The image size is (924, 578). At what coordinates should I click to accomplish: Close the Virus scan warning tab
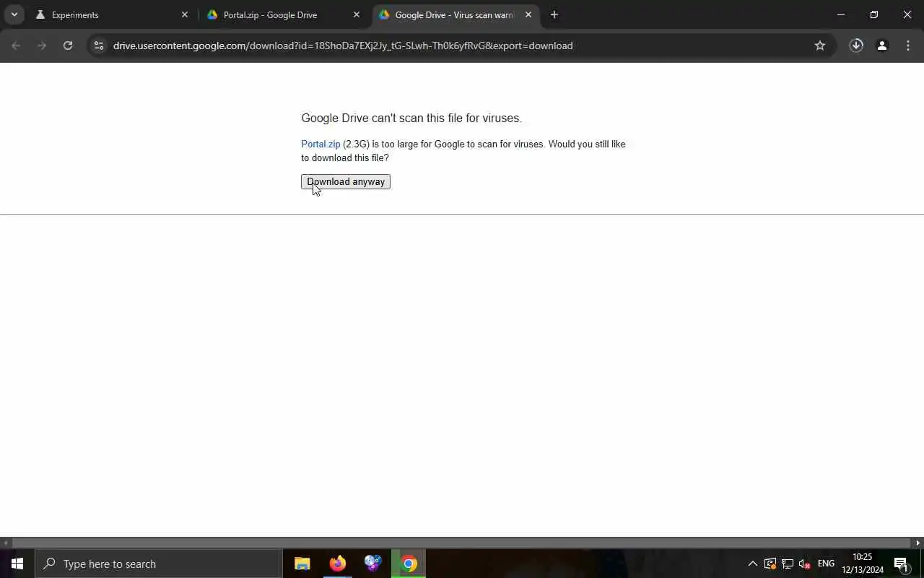tap(528, 14)
